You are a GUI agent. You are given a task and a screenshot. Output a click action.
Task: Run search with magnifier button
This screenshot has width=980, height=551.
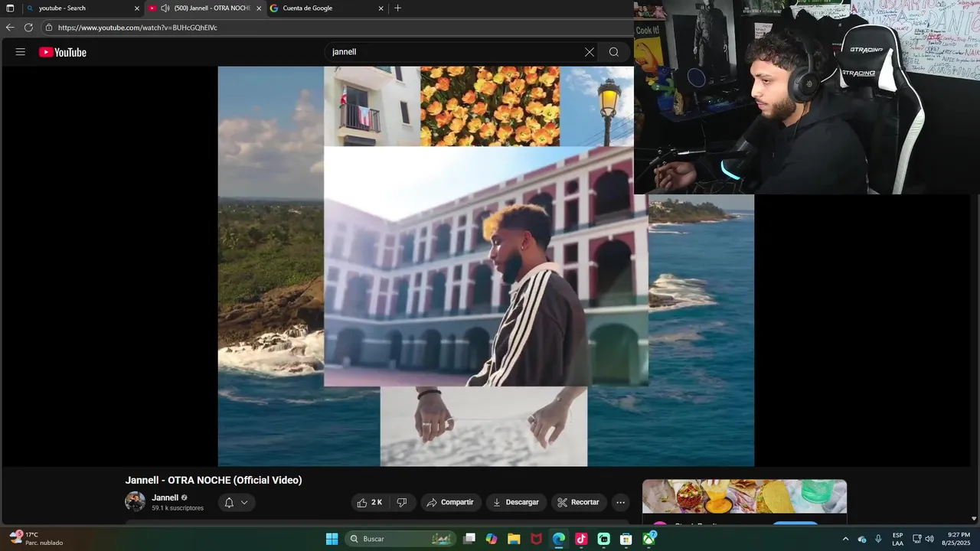[613, 52]
